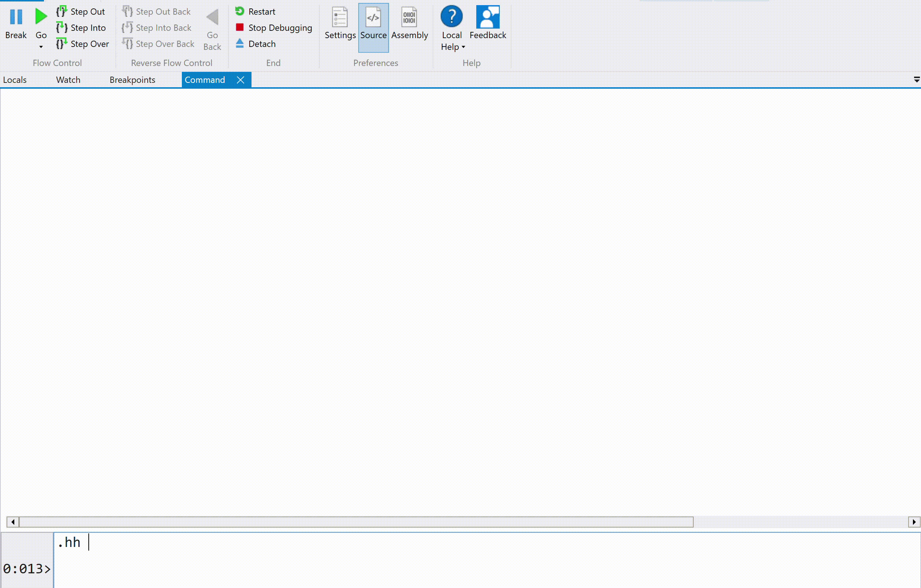
Task: Click the Restart debugging icon
Action: coord(240,11)
